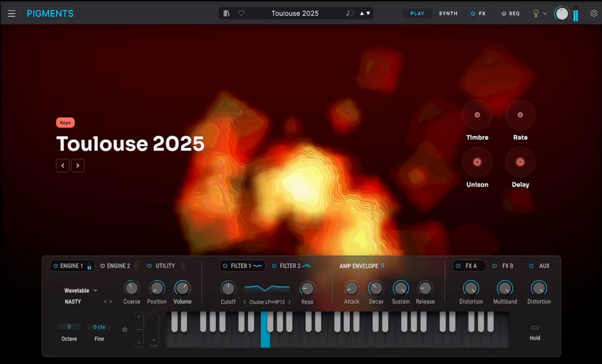Open the preset library browser icon
This screenshot has height=364, width=602.
[x=226, y=13]
